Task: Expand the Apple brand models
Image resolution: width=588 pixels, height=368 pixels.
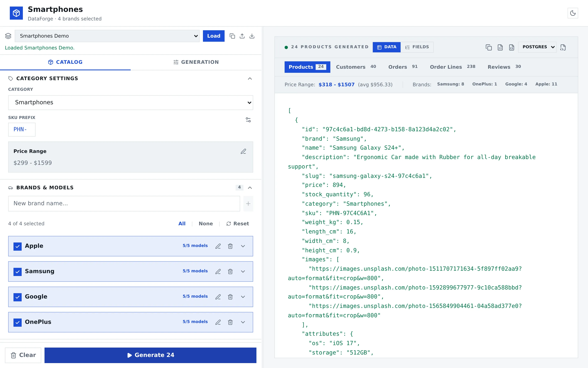Action: 243,246
